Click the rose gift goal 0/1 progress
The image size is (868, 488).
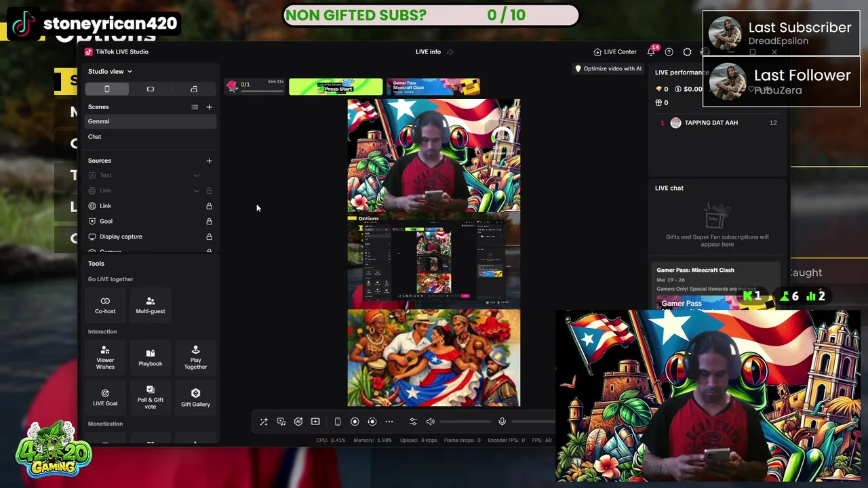pyautogui.click(x=255, y=86)
